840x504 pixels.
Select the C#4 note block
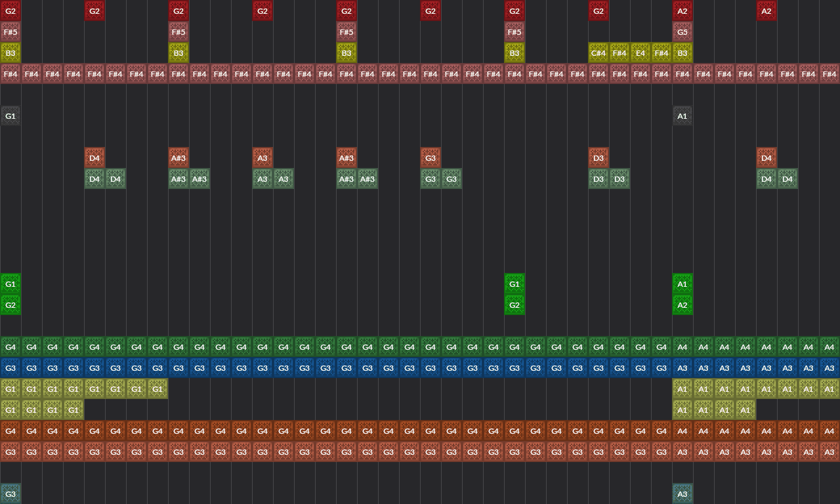click(x=598, y=52)
